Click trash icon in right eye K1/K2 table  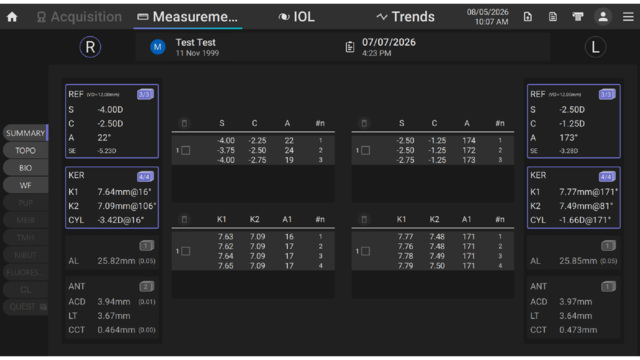pos(184,220)
